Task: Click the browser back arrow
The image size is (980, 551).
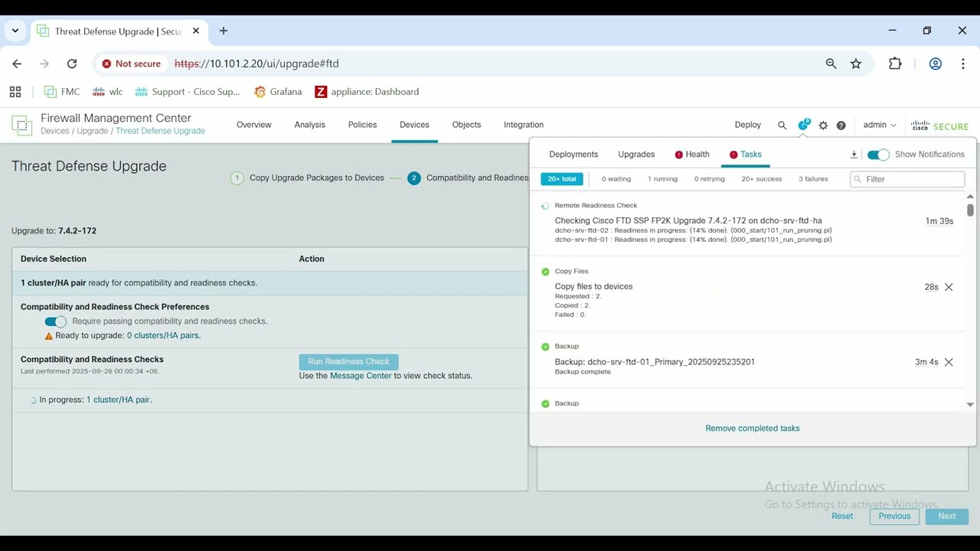Action: coord(17,64)
